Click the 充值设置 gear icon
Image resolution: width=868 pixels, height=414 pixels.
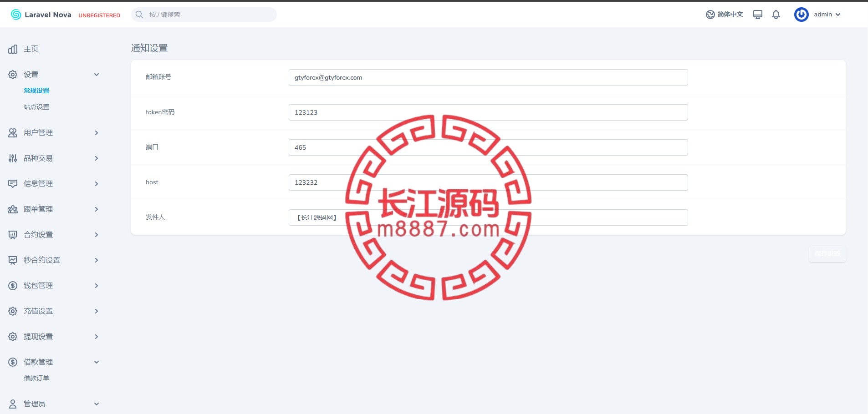point(13,311)
